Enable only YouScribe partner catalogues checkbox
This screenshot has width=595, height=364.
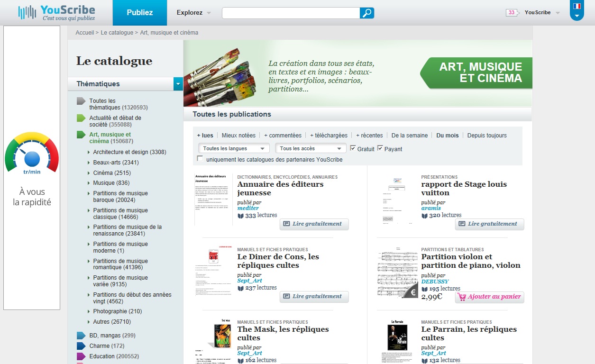pyautogui.click(x=200, y=159)
